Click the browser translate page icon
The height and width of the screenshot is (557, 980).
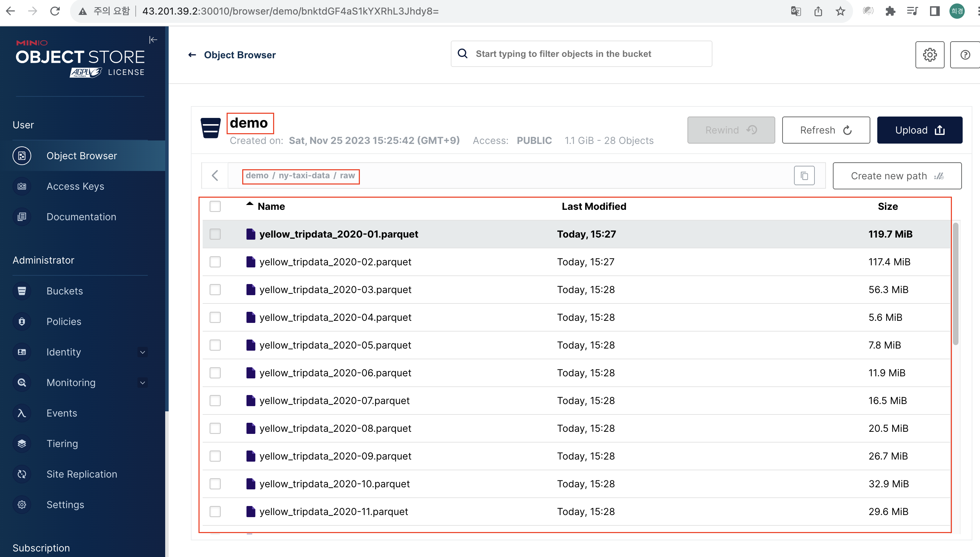pyautogui.click(x=796, y=11)
